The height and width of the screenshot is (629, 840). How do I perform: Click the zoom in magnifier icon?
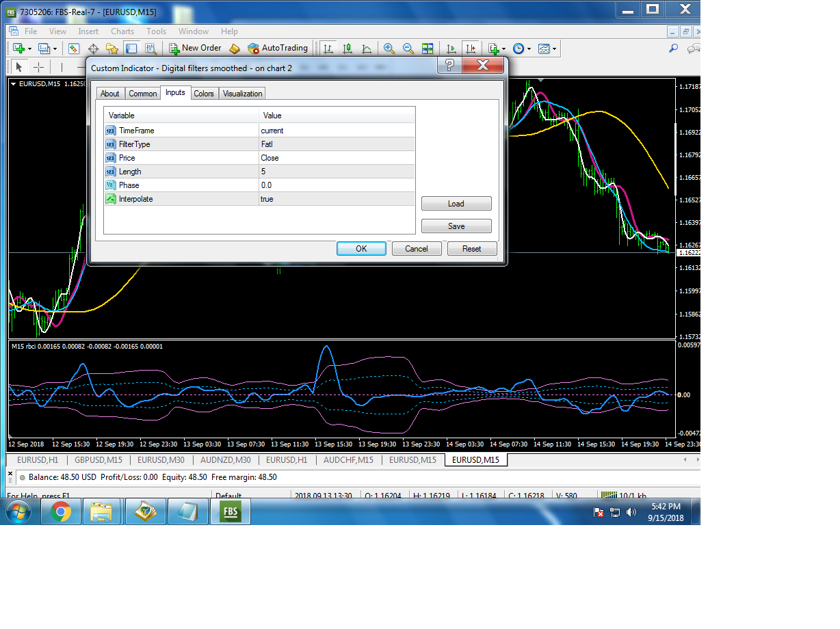pyautogui.click(x=389, y=49)
